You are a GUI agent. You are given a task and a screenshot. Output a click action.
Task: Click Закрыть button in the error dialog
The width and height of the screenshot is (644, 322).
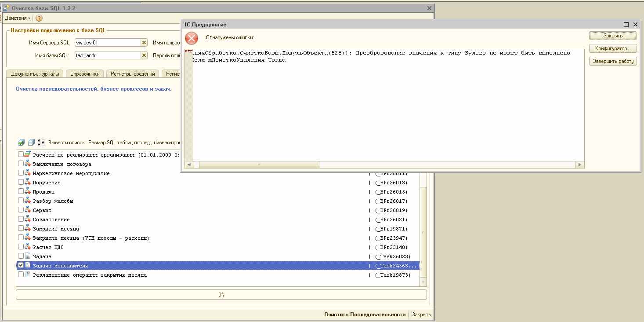tap(613, 36)
